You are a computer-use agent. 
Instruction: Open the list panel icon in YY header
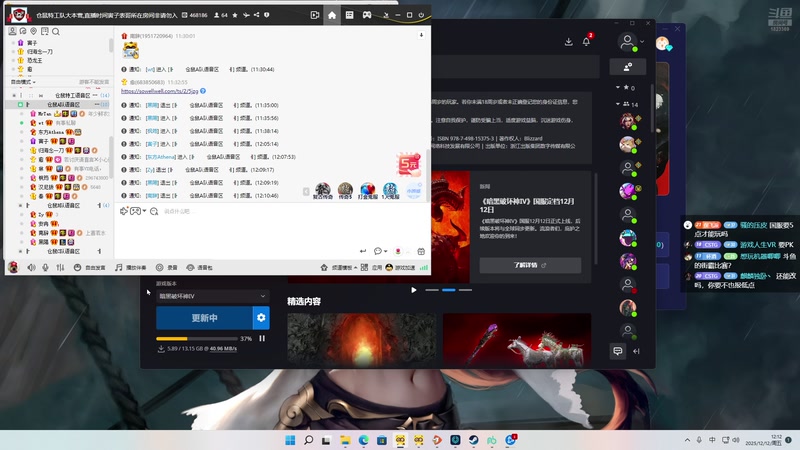click(349, 15)
